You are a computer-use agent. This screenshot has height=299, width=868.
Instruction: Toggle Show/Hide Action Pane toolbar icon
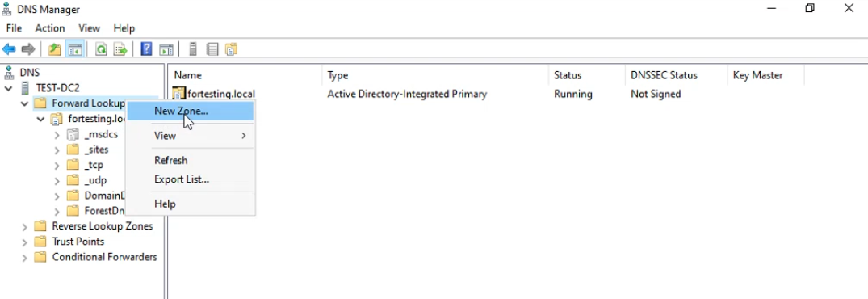(x=166, y=49)
